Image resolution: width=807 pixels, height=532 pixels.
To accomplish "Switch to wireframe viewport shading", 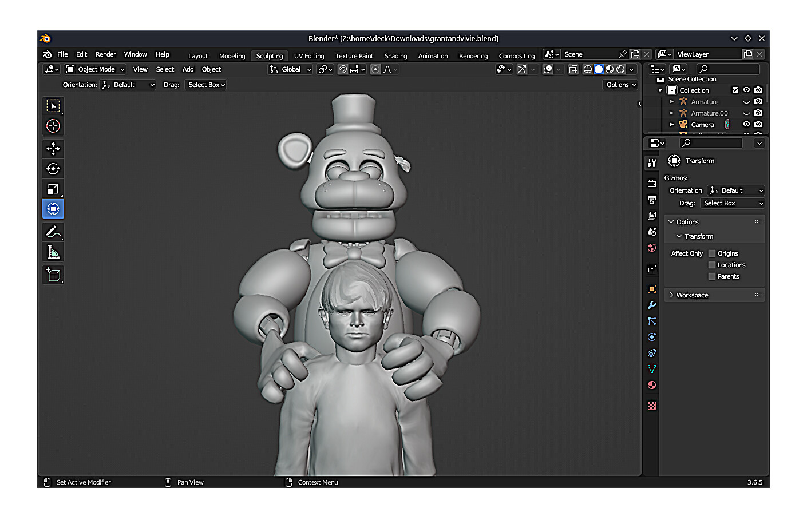I will click(588, 69).
